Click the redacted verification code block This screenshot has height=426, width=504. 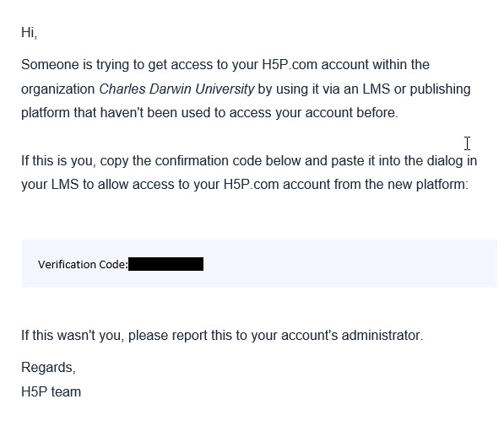click(x=165, y=264)
